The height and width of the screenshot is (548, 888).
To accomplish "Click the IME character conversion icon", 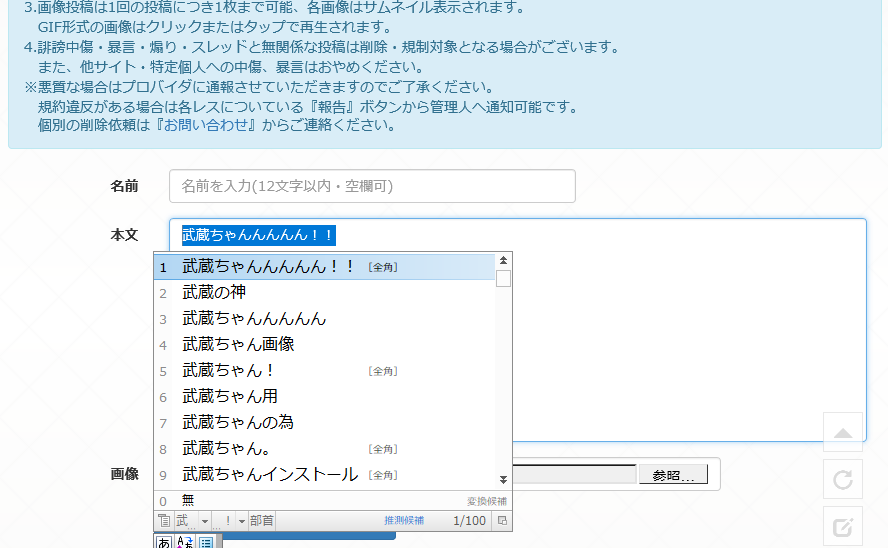I will tap(185, 542).
